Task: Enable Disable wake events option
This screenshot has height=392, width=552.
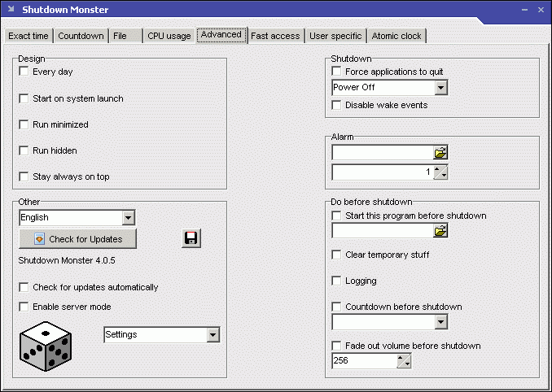Action: pyautogui.click(x=336, y=105)
